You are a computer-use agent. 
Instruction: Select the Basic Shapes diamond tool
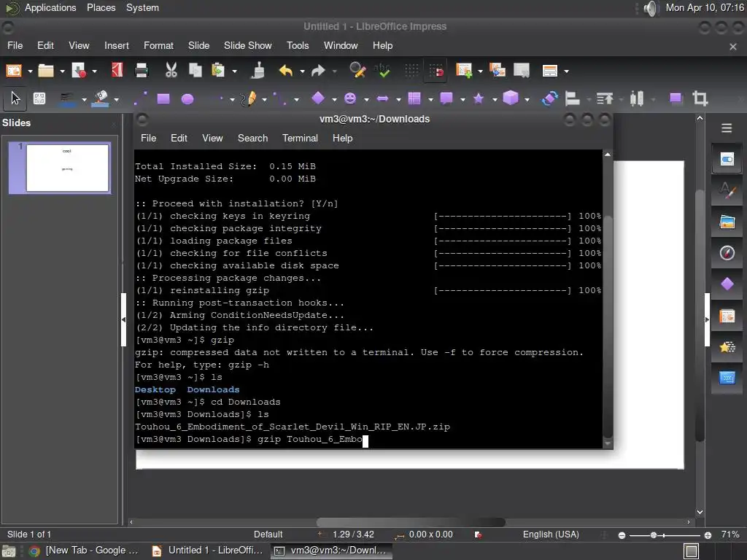click(x=318, y=98)
